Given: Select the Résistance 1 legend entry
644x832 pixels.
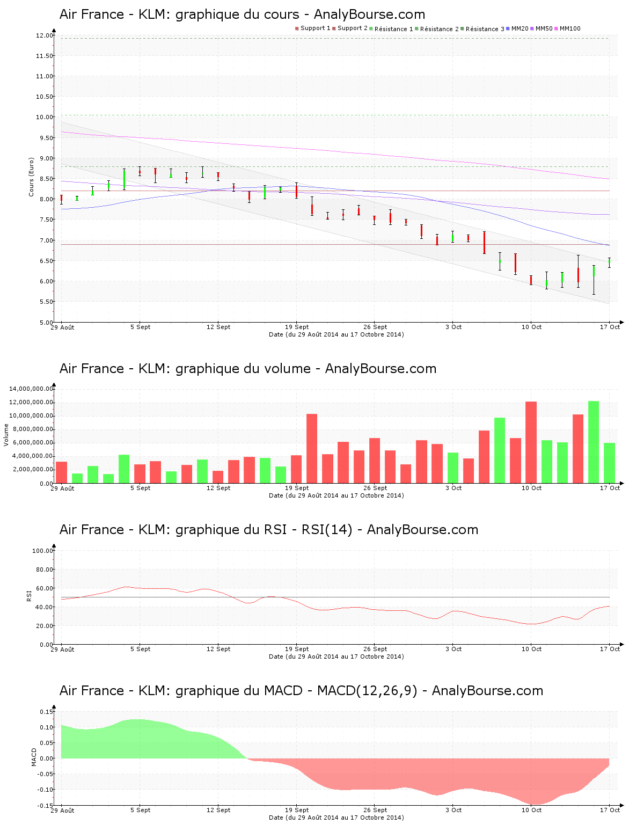Looking at the screenshot, I should point(393,29).
